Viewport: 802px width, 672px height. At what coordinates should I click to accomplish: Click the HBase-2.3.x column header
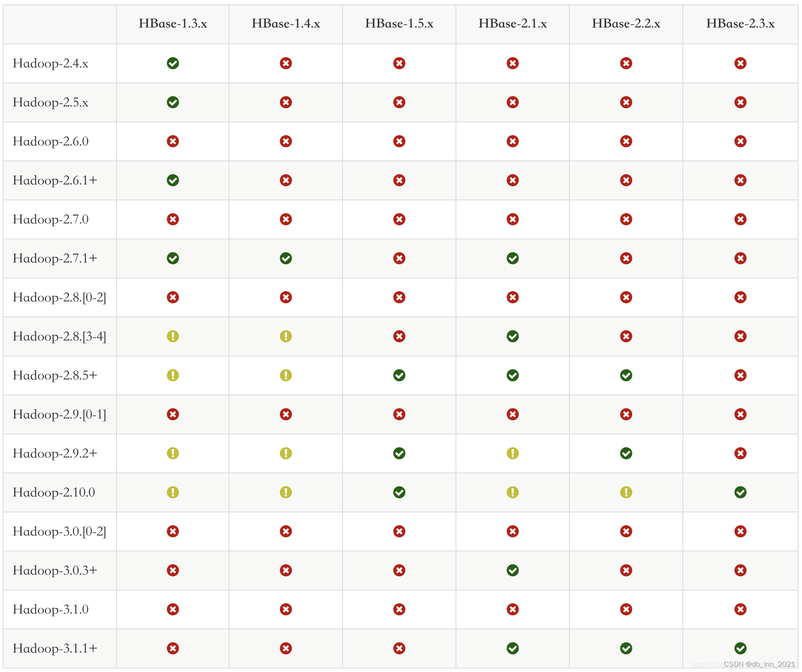pos(740,23)
